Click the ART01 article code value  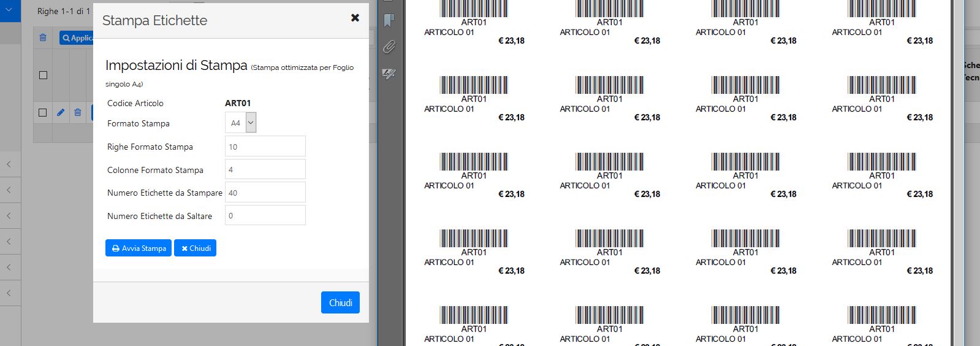pos(238,103)
